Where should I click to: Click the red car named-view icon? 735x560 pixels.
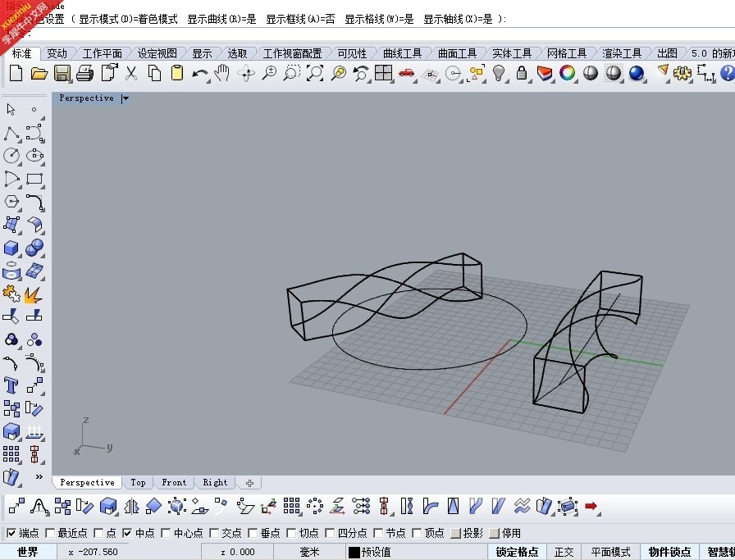406,73
